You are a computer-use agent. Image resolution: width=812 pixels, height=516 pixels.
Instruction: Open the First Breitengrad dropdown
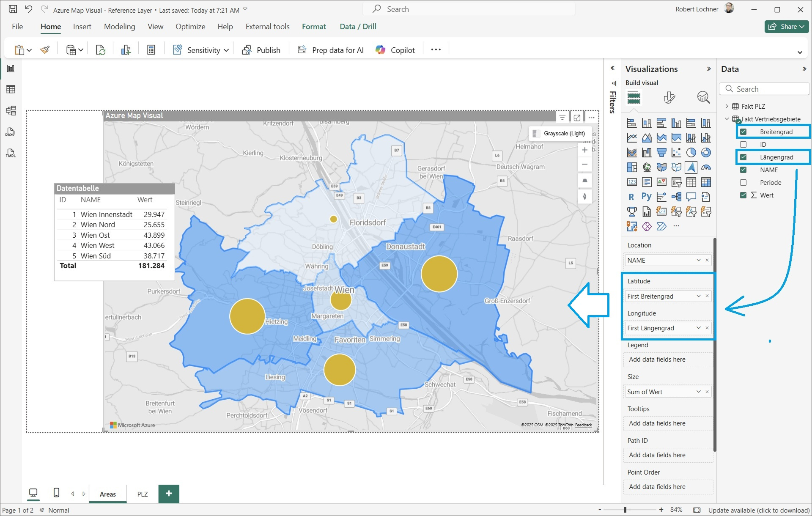tap(698, 296)
